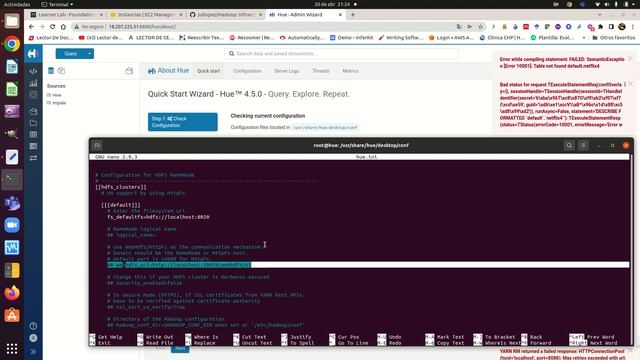Launch Zoom from the dock

tap(12, 225)
